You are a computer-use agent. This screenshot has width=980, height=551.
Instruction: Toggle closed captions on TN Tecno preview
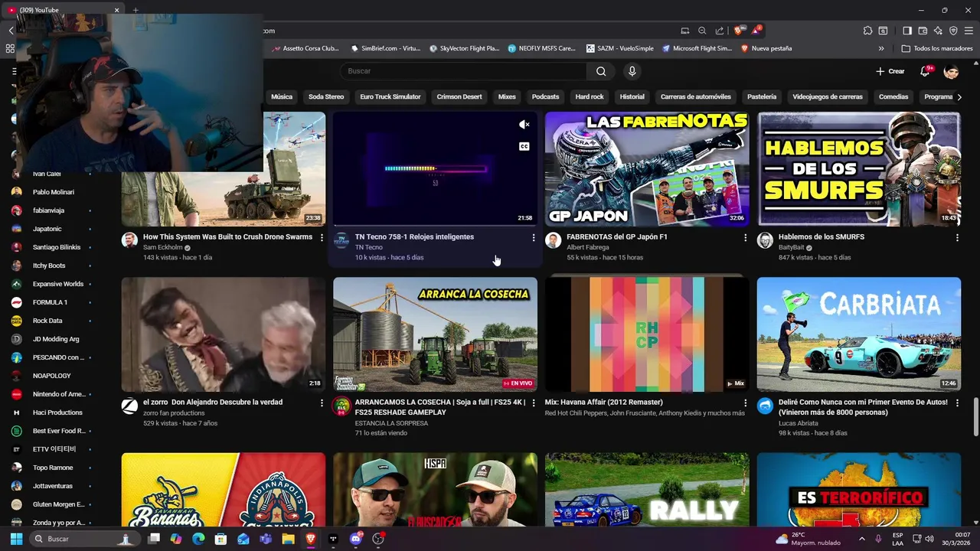click(x=524, y=146)
